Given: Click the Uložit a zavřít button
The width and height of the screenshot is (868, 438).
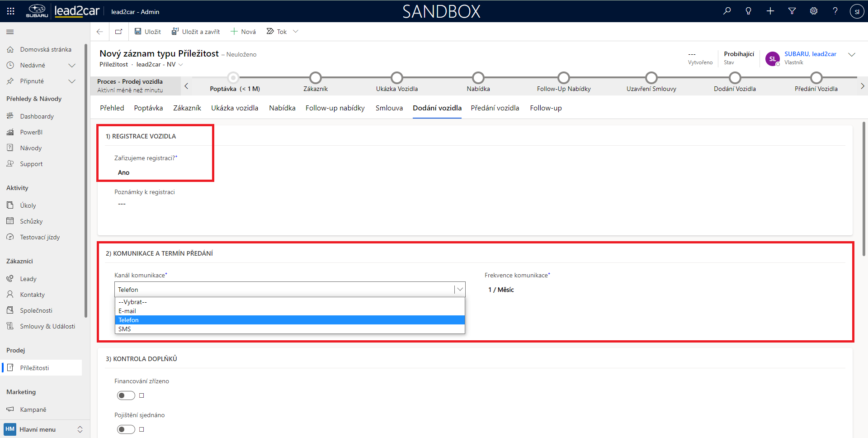Looking at the screenshot, I should [x=196, y=32].
